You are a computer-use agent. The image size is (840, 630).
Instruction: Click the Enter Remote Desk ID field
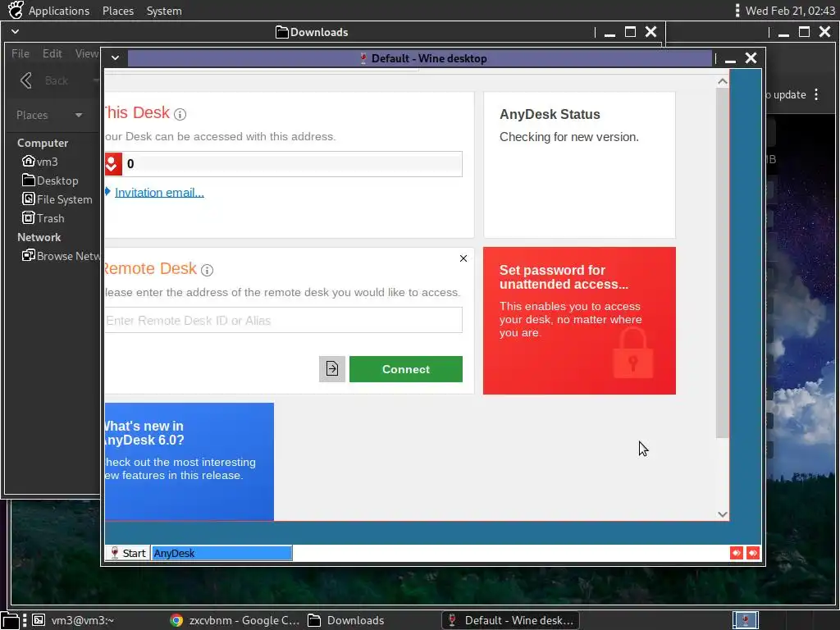click(x=283, y=321)
